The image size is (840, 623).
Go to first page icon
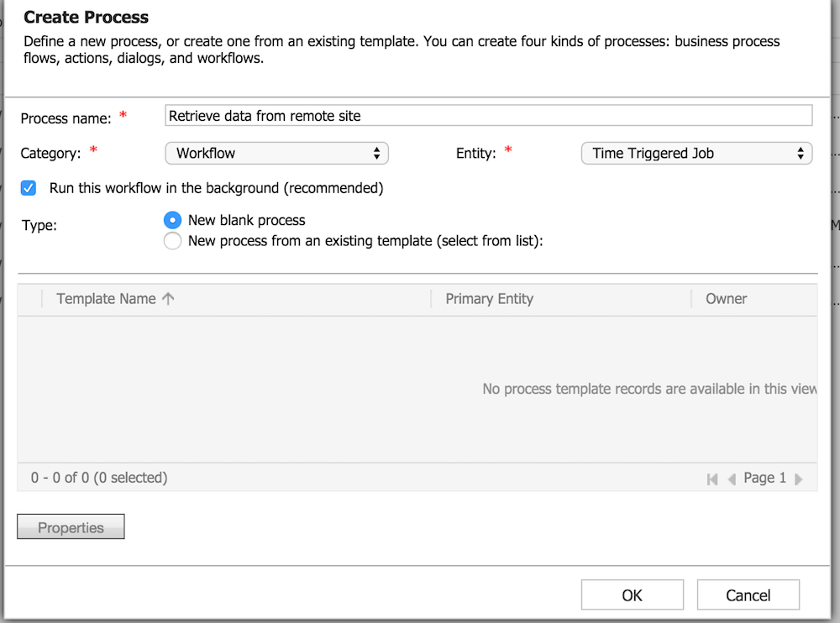712,479
